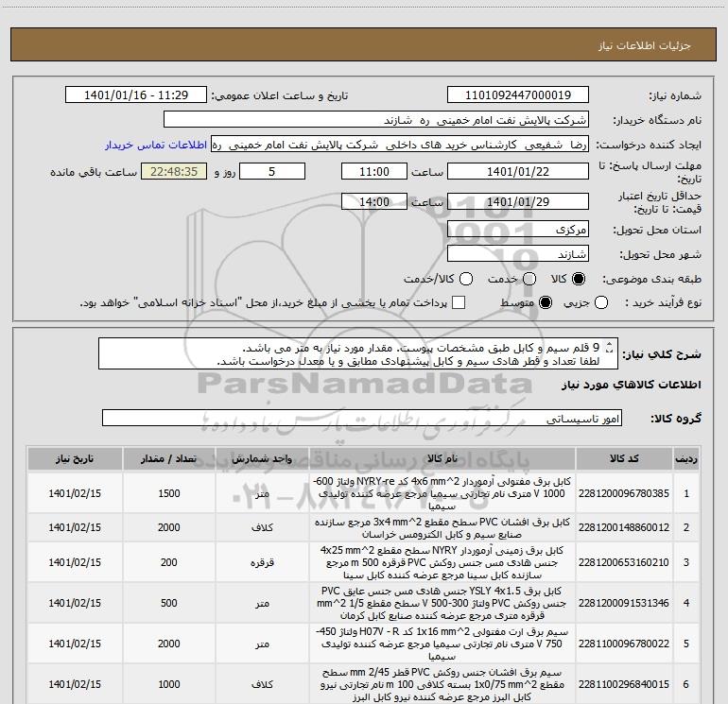
Task: Click the price validity date 1401/01/29
Action: [517, 202]
